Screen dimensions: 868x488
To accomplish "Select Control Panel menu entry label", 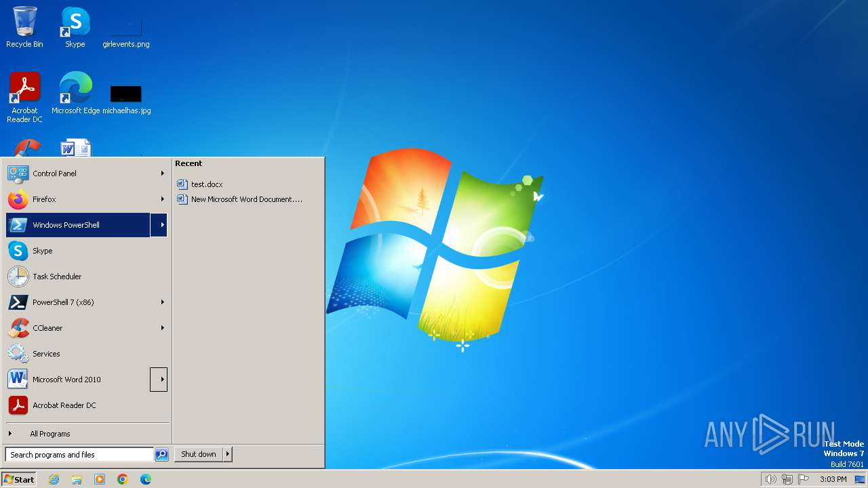I will coord(54,174).
